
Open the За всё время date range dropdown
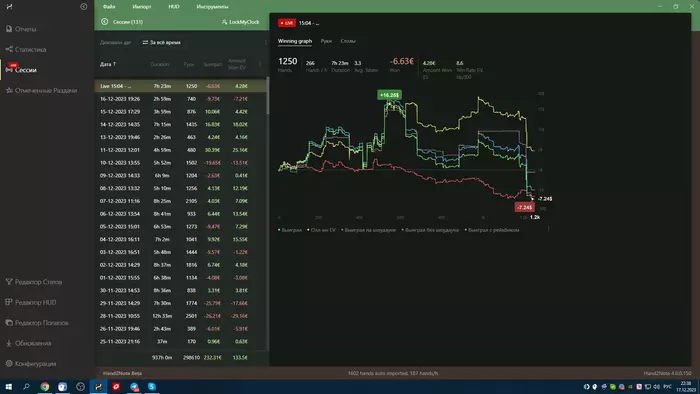coord(162,42)
